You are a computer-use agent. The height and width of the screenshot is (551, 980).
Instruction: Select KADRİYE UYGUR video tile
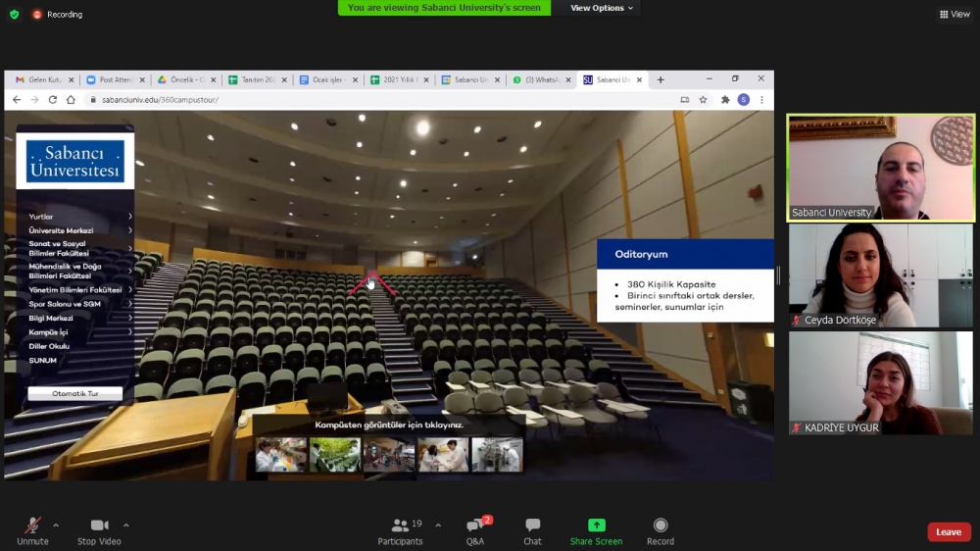pyautogui.click(x=881, y=382)
